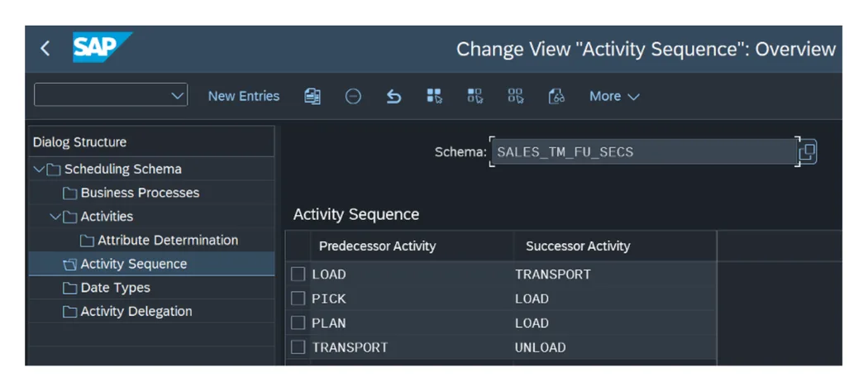The height and width of the screenshot is (392, 868).
Task: Tick the checkbox for the TRANSPORT row
Action: tap(298, 347)
